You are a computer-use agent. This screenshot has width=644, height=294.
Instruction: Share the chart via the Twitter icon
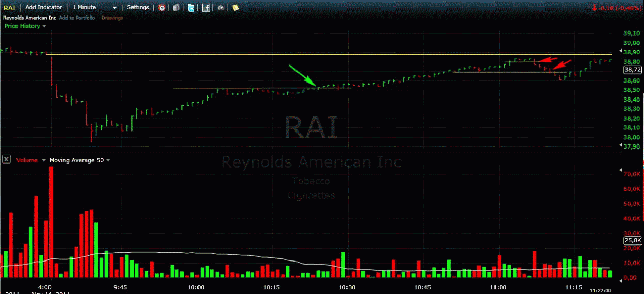coord(191,8)
